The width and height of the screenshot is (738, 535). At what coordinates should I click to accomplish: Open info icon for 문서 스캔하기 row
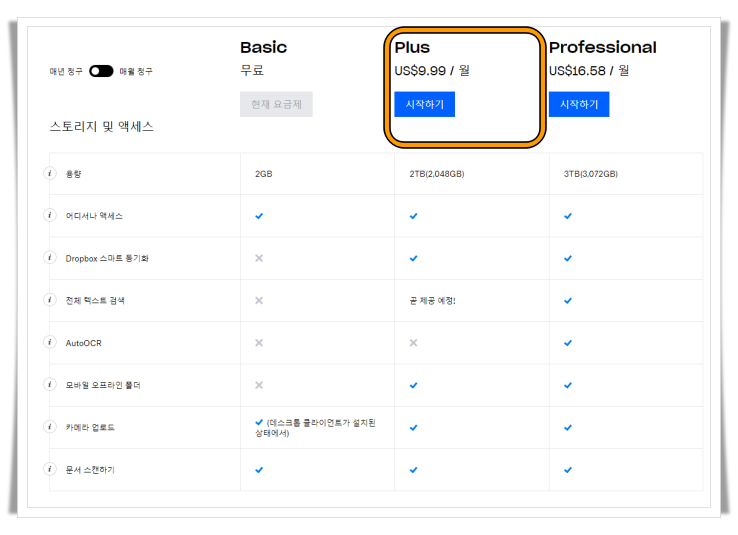tap(50, 469)
